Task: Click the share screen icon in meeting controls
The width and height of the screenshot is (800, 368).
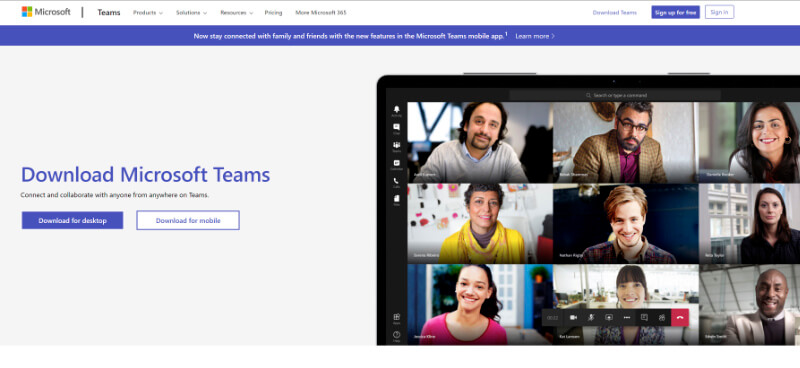Action: point(609,317)
